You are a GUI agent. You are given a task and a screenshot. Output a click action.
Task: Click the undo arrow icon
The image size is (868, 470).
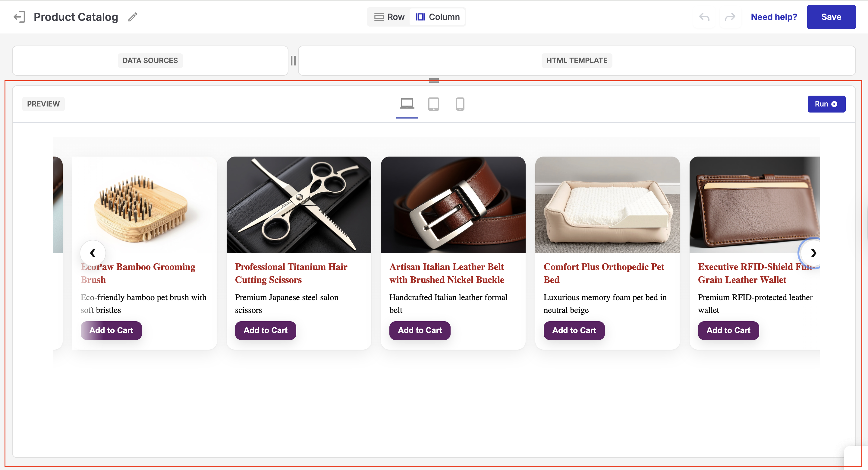tap(704, 17)
